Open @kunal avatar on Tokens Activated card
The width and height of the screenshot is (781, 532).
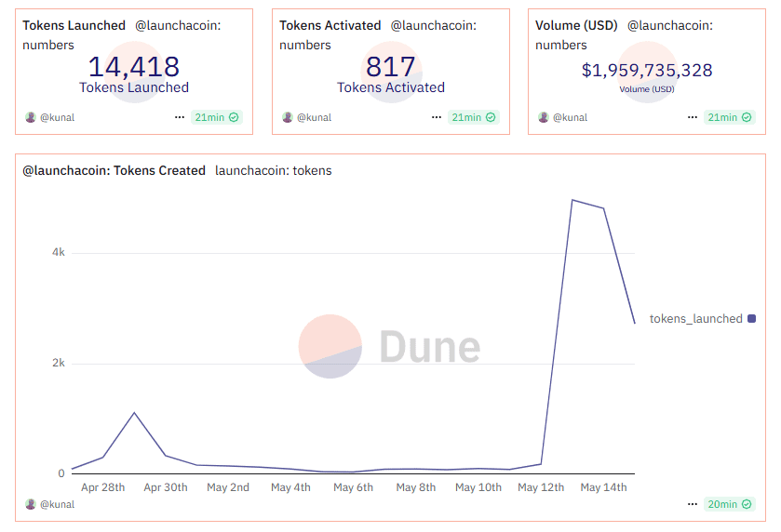pyautogui.click(x=288, y=117)
